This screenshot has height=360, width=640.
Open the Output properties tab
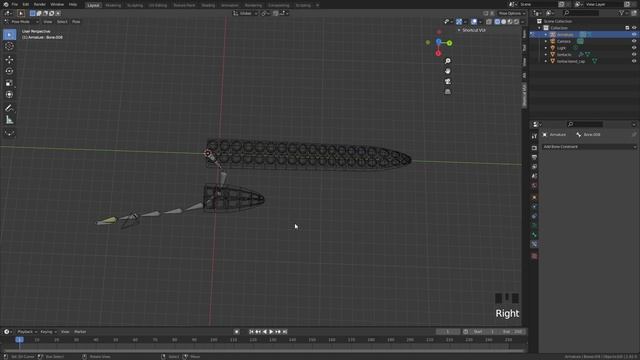[x=534, y=157]
